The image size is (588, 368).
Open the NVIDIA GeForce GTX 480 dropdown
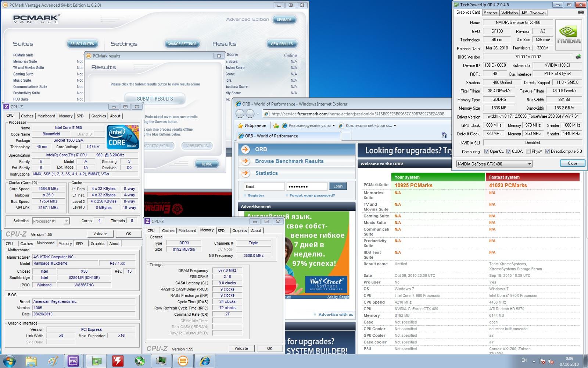pyautogui.click(x=494, y=164)
